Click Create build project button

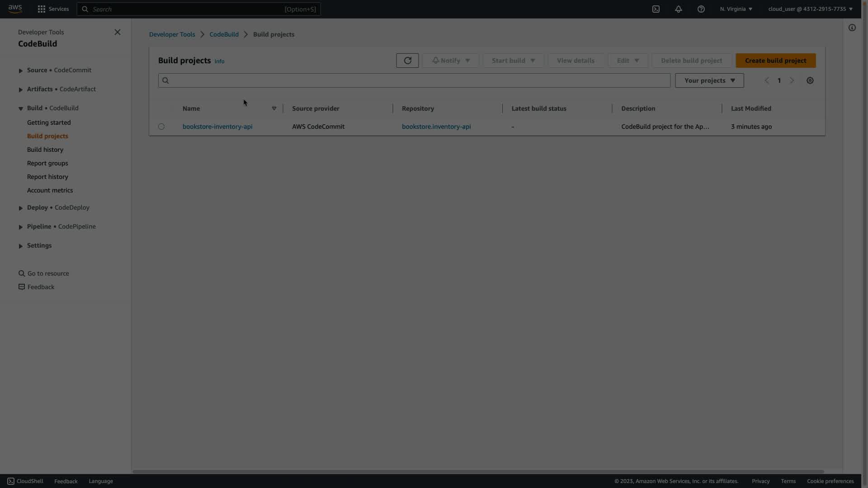click(775, 61)
